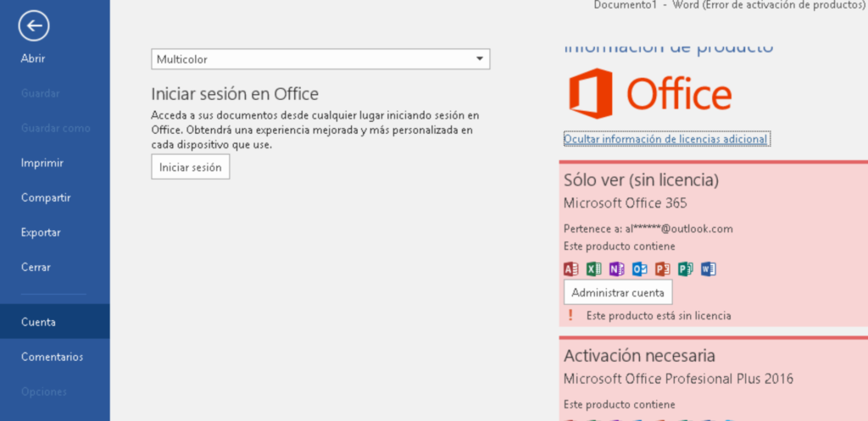Open the Multicolor theme dropdown
The height and width of the screenshot is (421, 868).
click(x=320, y=59)
